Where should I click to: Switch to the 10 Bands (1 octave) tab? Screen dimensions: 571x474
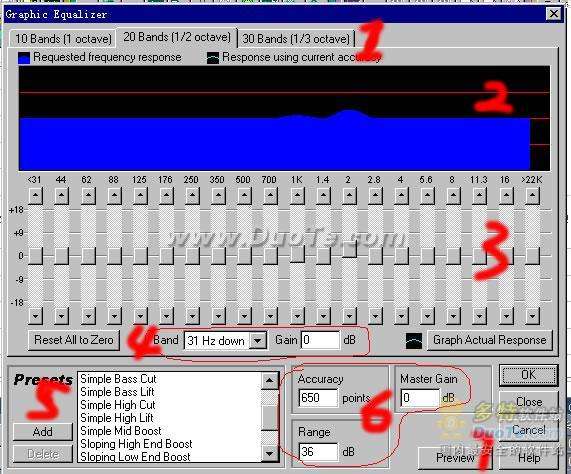coord(63,39)
